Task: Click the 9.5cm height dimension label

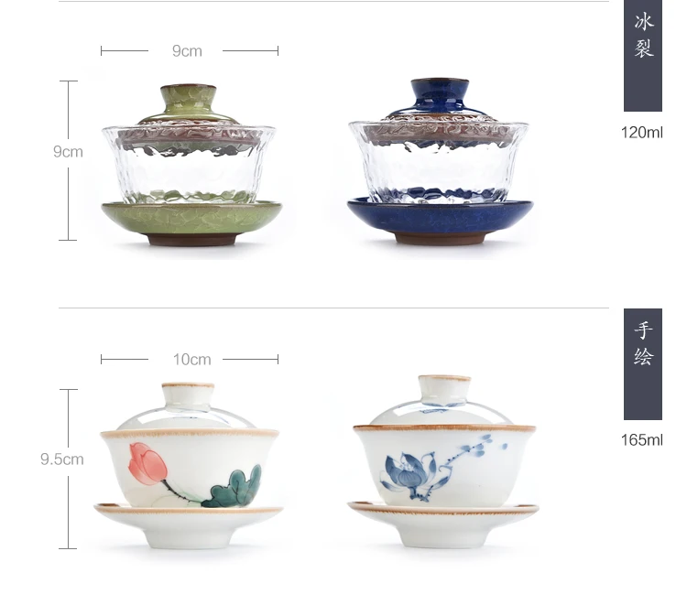Action: (62, 459)
